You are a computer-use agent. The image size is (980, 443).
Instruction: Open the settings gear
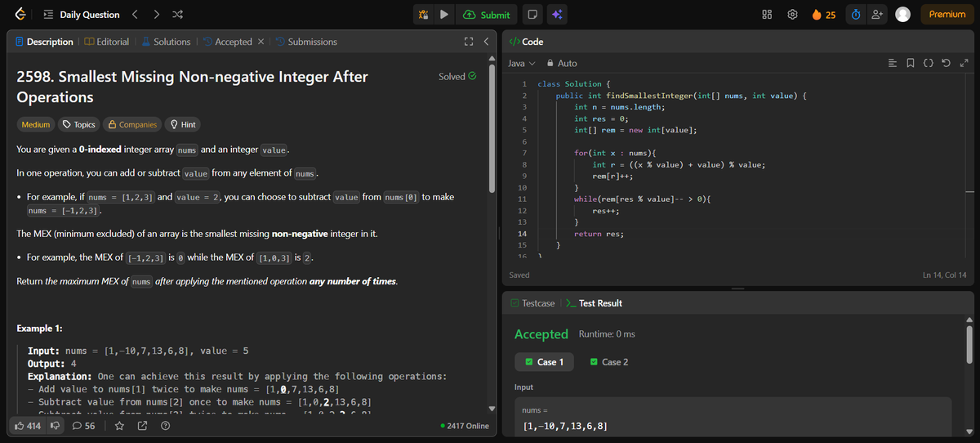tap(791, 15)
